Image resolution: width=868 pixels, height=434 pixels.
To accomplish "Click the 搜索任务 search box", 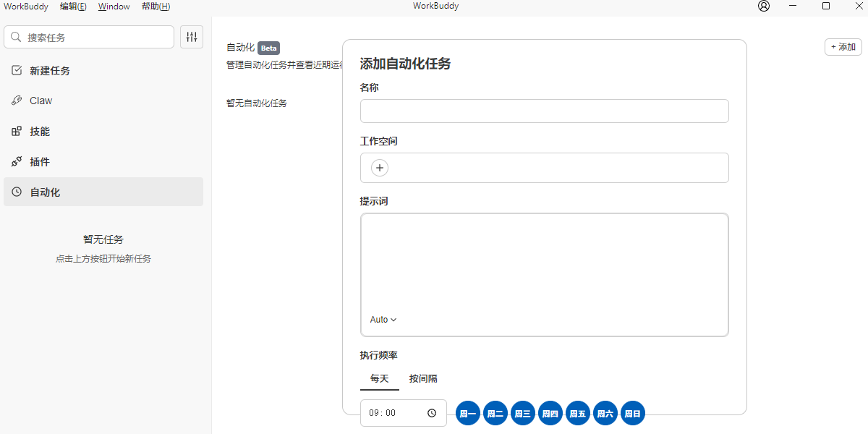I will coord(89,37).
